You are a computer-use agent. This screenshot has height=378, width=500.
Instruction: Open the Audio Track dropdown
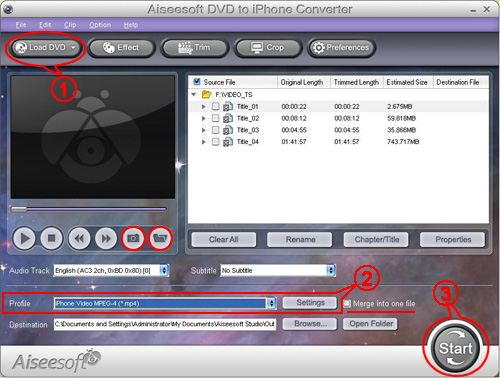tap(164, 270)
